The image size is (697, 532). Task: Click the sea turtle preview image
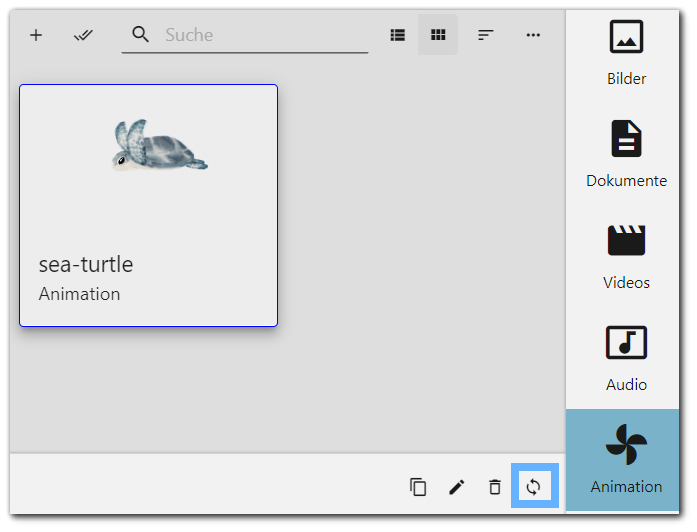click(159, 145)
